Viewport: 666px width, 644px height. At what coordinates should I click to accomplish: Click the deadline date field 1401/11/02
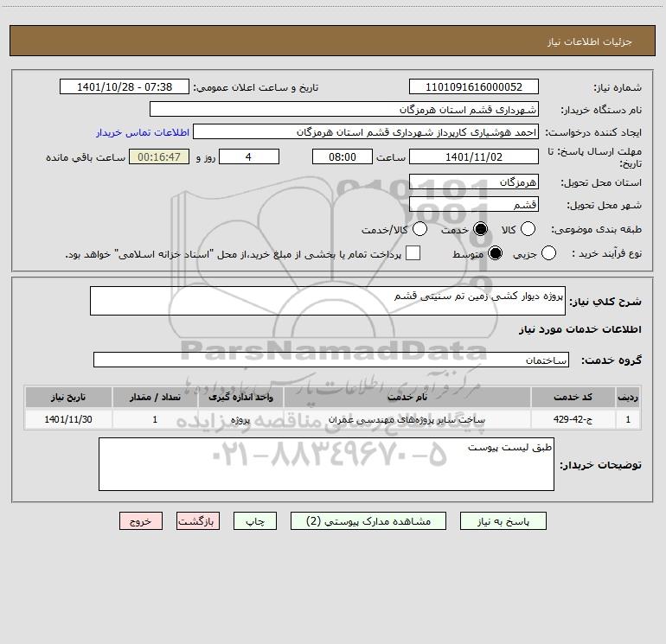[x=474, y=156]
